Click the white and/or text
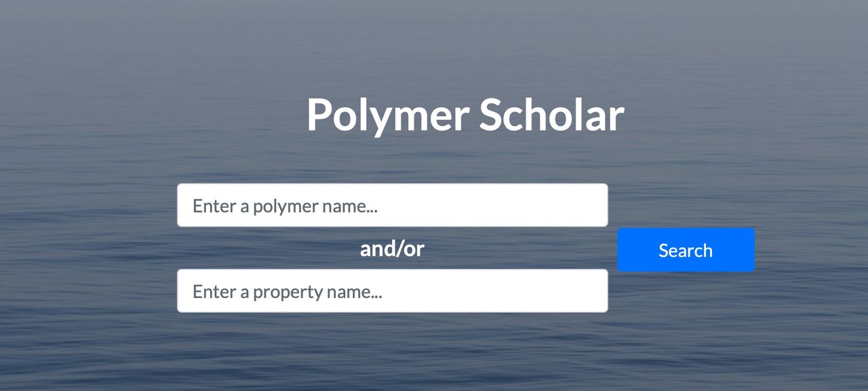868x391 pixels. click(x=392, y=248)
